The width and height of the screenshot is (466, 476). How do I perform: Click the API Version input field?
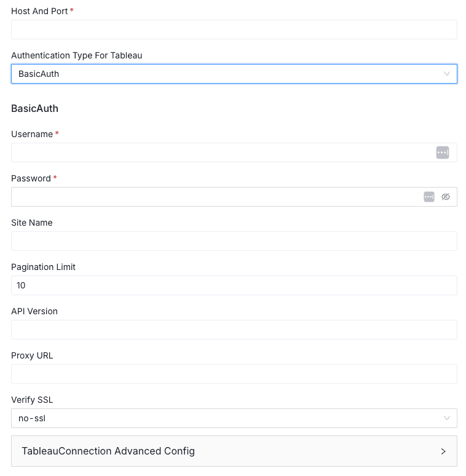(x=234, y=330)
